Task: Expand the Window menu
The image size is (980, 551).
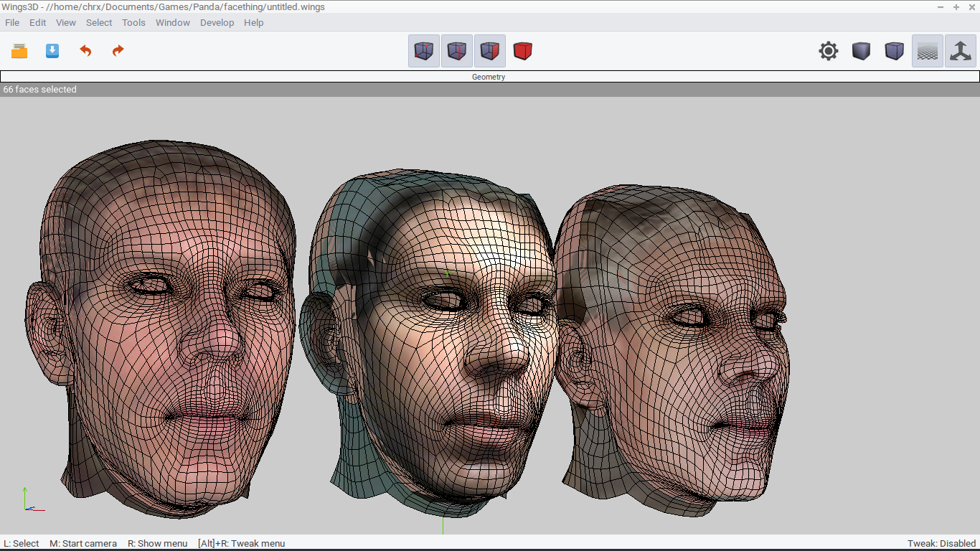Action: tap(173, 22)
